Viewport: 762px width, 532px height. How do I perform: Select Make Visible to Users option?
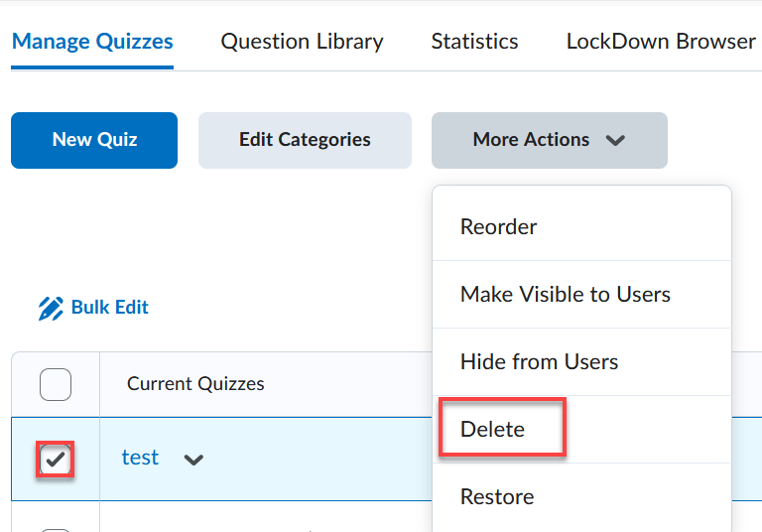coord(566,294)
